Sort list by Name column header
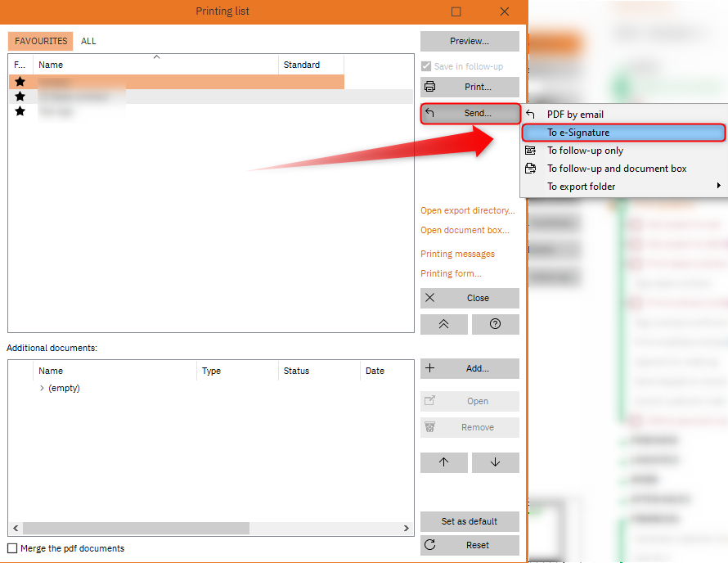 155,65
